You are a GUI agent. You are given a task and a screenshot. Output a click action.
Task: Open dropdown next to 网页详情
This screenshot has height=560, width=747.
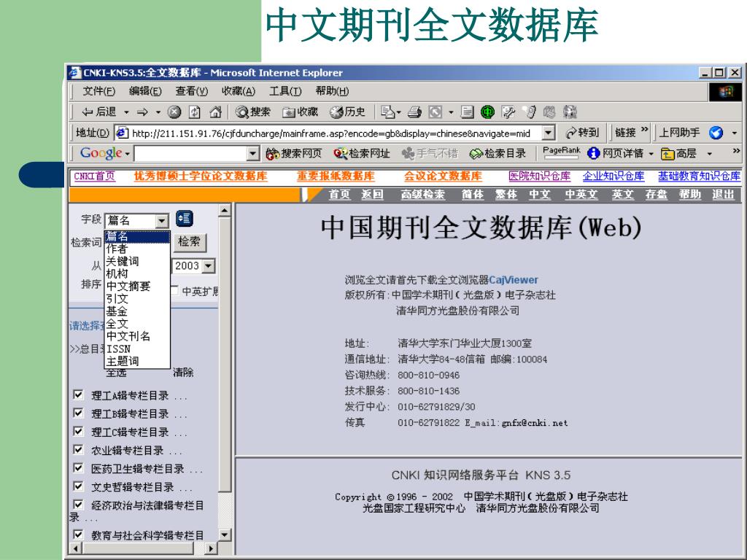point(651,154)
